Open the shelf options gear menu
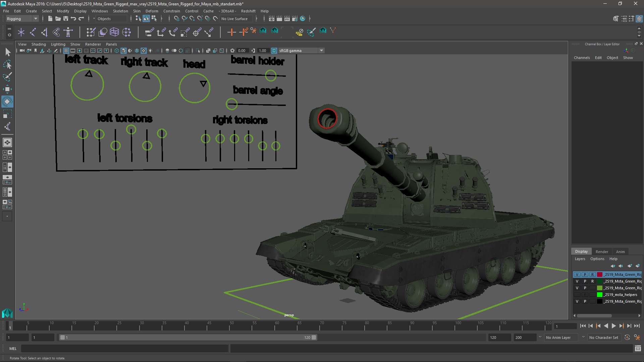The image size is (644, 362). pyautogui.click(x=9, y=35)
